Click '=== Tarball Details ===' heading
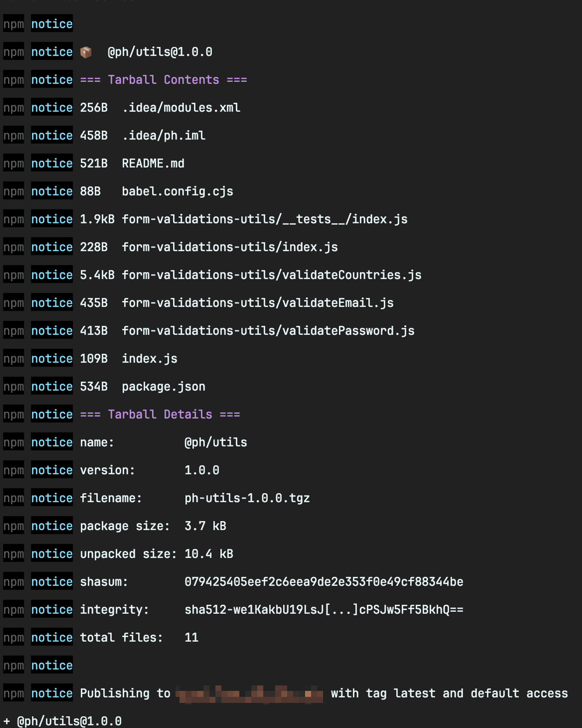The width and height of the screenshot is (582, 728). tap(160, 414)
